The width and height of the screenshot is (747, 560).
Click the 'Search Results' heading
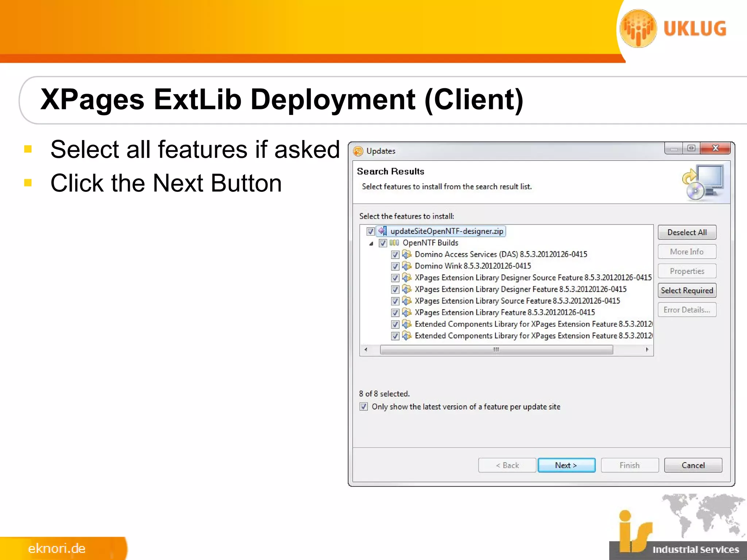coord(390,171)
